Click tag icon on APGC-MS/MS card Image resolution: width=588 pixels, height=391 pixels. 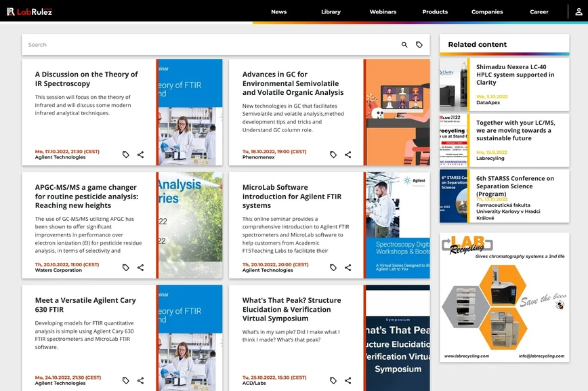point(125,268)
